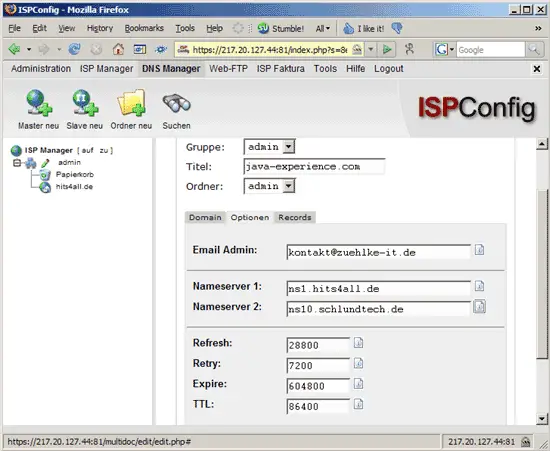
Task: Click help icon next to Expire field
Action: (358, 384)
